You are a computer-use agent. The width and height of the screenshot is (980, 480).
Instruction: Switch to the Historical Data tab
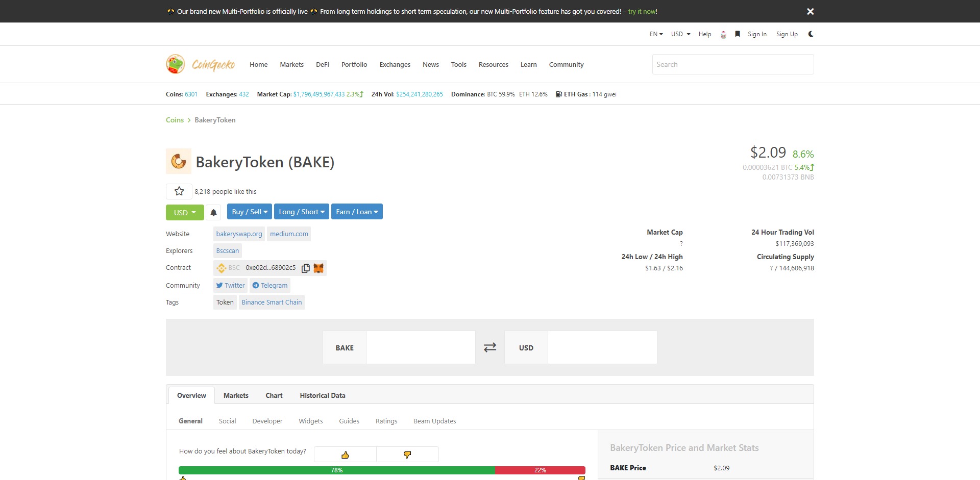pyautogui.click(x=323, y=395)
